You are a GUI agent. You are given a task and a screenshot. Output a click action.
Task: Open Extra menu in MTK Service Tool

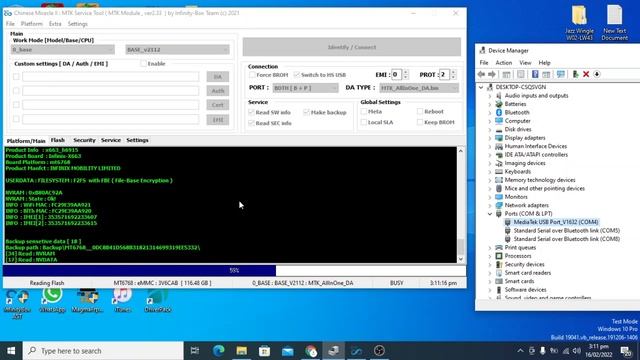[x=55, y=24]
